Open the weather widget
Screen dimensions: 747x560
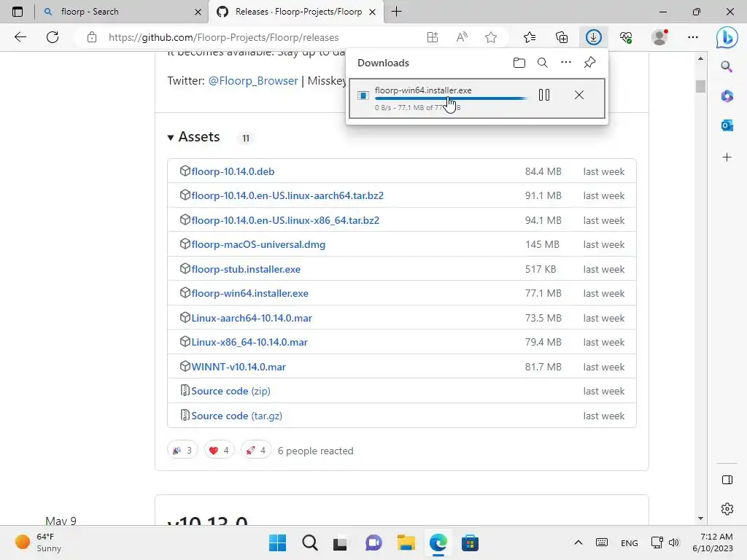point(38,542)
